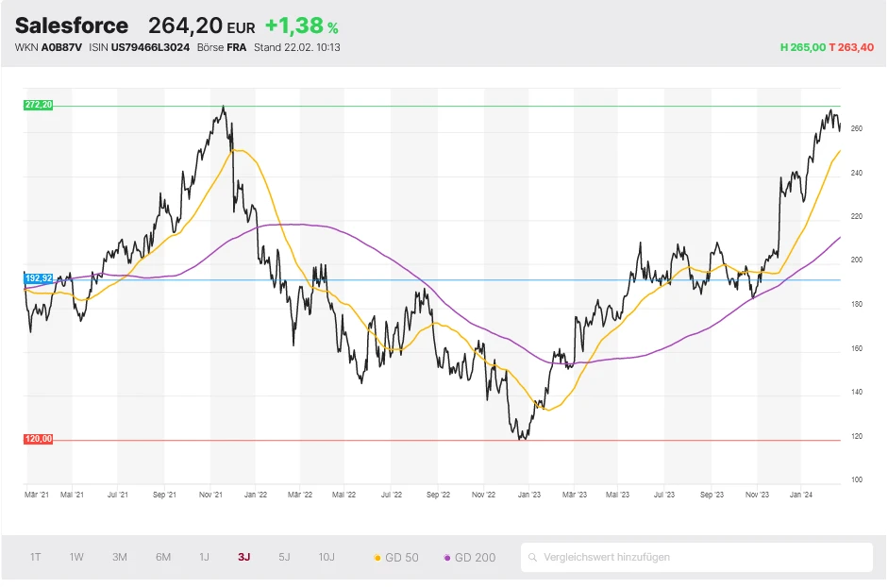888x588 pixels.
Task: Click the blue 192,92 price label
Action: click(38, 278)
